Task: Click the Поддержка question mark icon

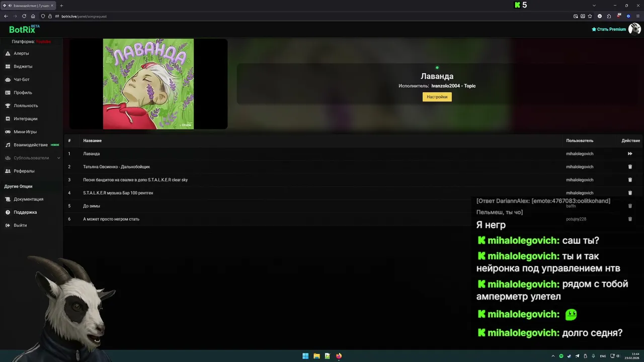Action: coord(8,212)
